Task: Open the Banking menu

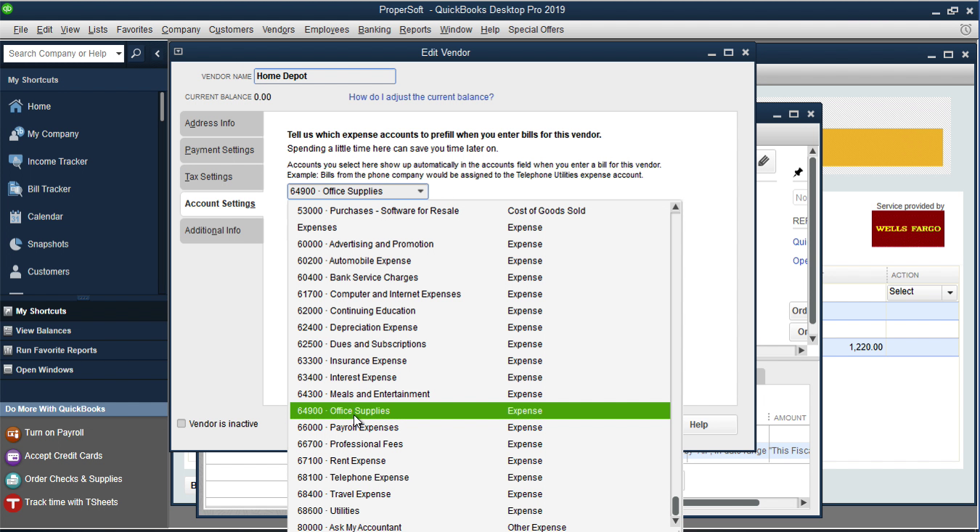Action: (375, 30)
